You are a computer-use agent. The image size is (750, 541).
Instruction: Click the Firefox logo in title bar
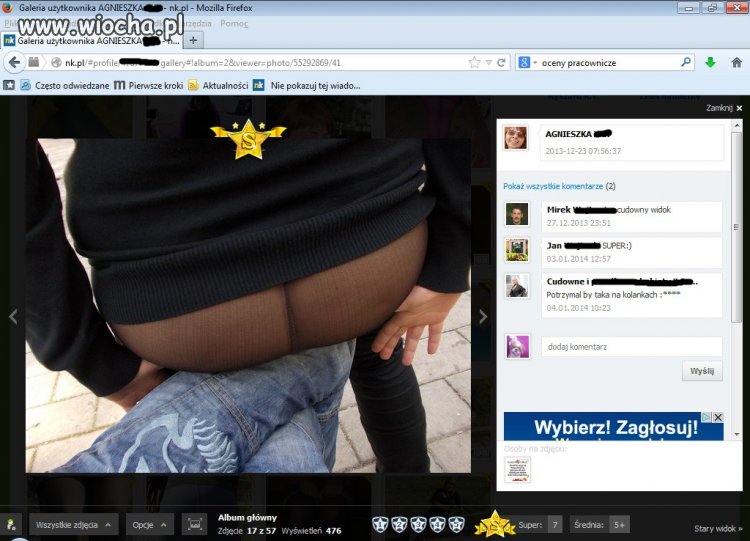pyautogui.click(x=7, y=7)
